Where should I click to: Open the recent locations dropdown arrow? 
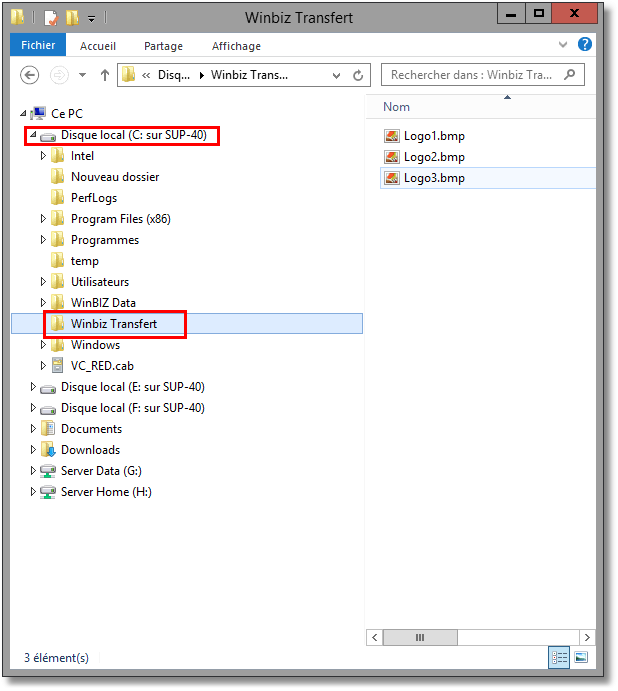click(x=82, y=75)
